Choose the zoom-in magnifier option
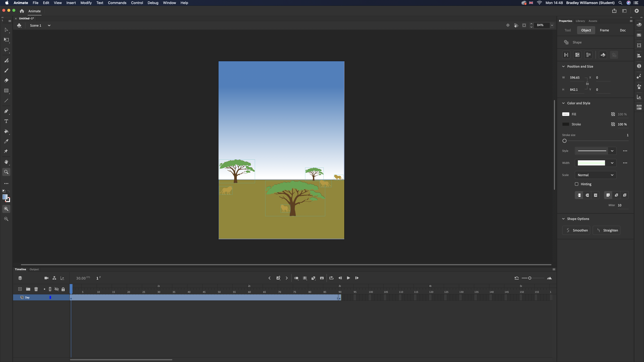644x362 pixels. [x=6, y=209]
